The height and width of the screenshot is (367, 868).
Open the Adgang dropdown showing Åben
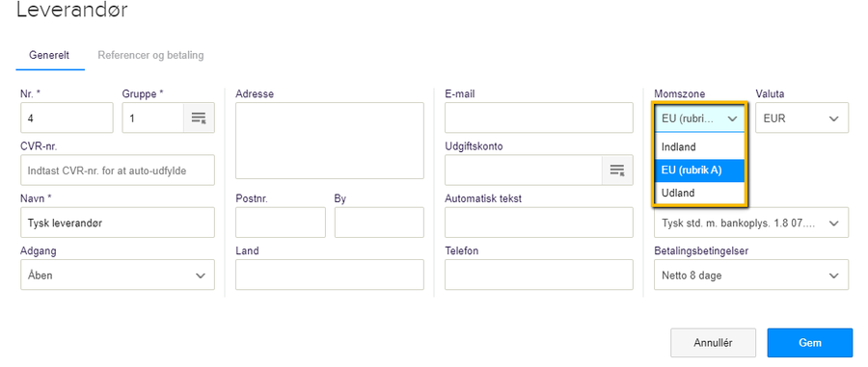(x=118, y=275)
